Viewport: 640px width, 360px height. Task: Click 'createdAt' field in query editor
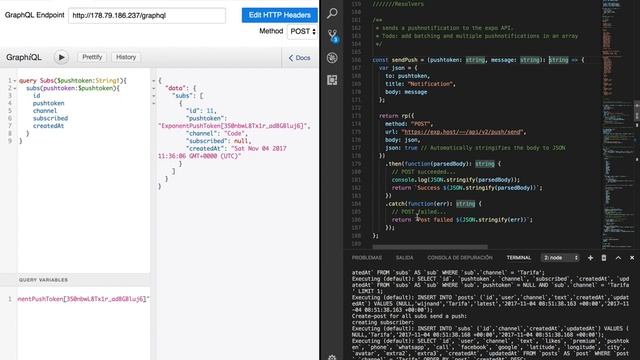49,126
